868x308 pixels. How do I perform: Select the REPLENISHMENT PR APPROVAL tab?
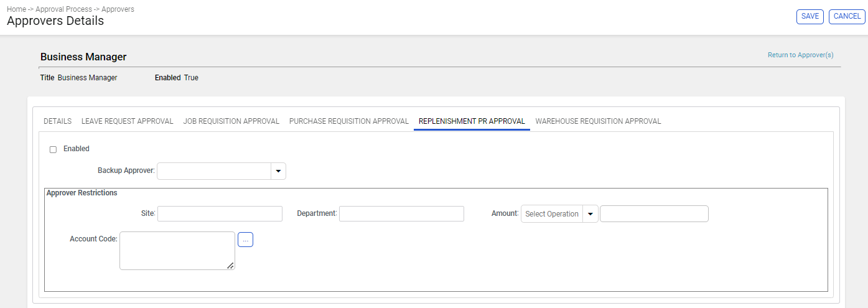(x=472, y=121)
